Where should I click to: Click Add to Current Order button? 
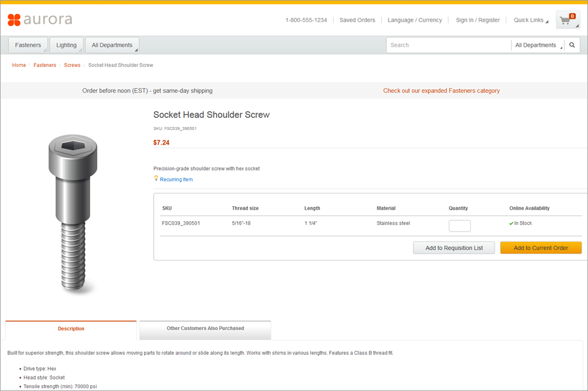coord(541,248)
